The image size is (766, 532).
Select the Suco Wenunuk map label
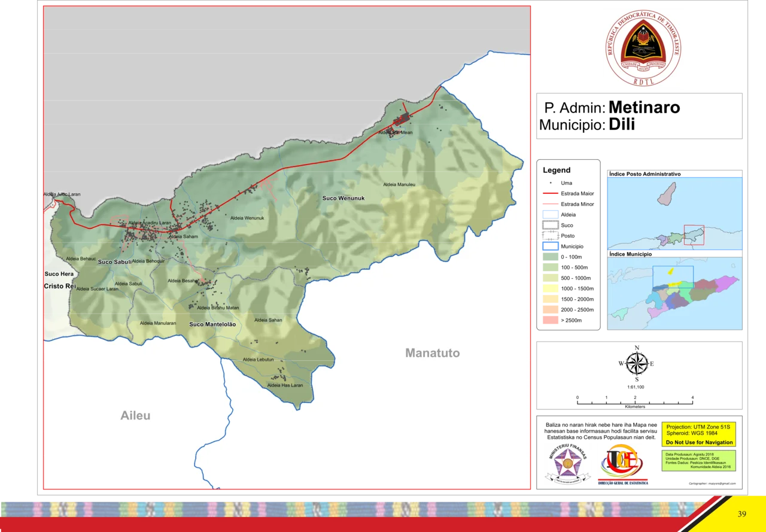[343, 197]
